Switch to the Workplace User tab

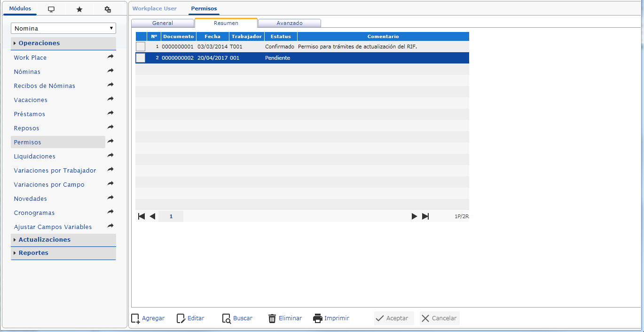[x=155, y=8]
